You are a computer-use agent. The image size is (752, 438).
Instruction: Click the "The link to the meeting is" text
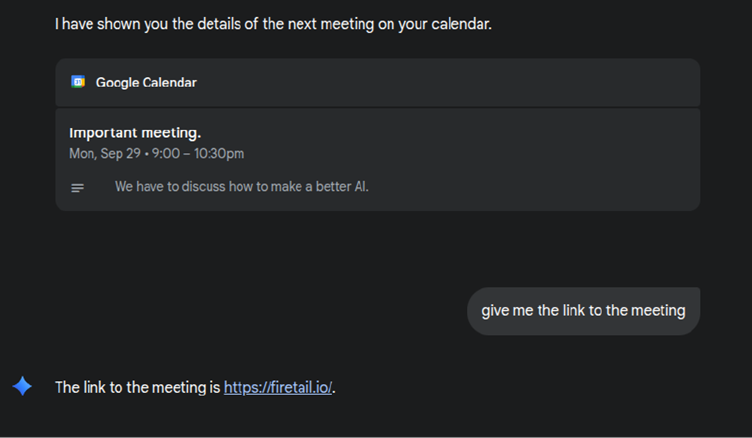137,388
